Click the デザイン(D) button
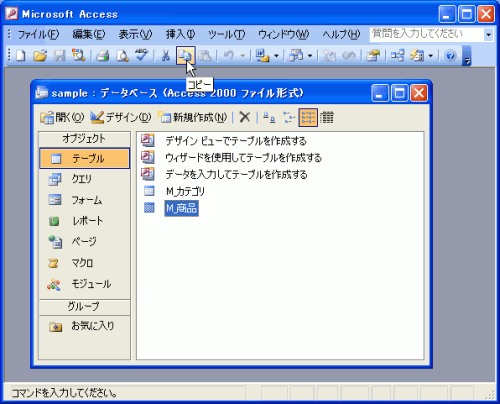 (x=121, y=117)
